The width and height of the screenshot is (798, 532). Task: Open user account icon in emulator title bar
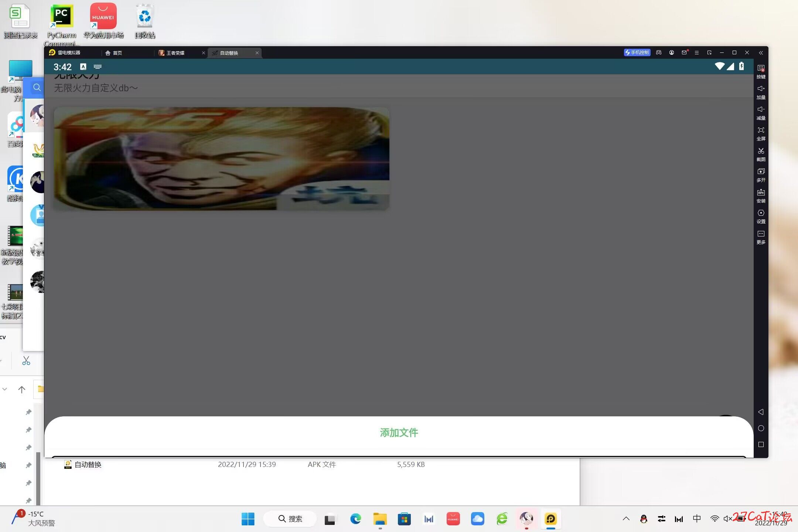coord(672,52)
